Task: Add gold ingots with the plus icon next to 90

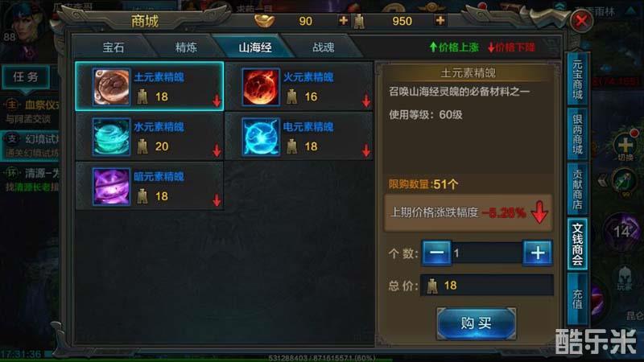Action: (x=344, y=20)
